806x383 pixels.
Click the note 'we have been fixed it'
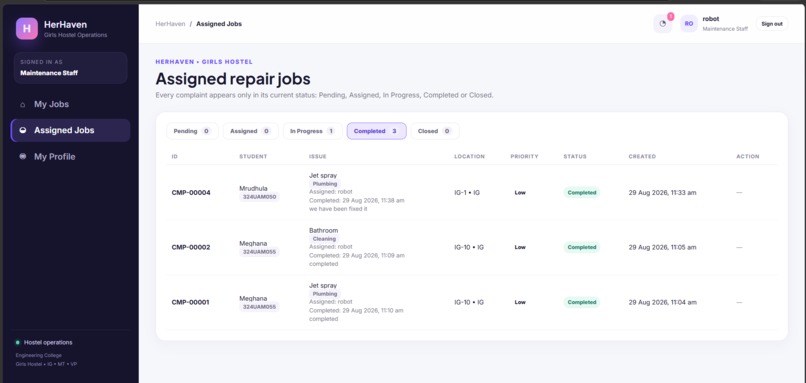338,209
